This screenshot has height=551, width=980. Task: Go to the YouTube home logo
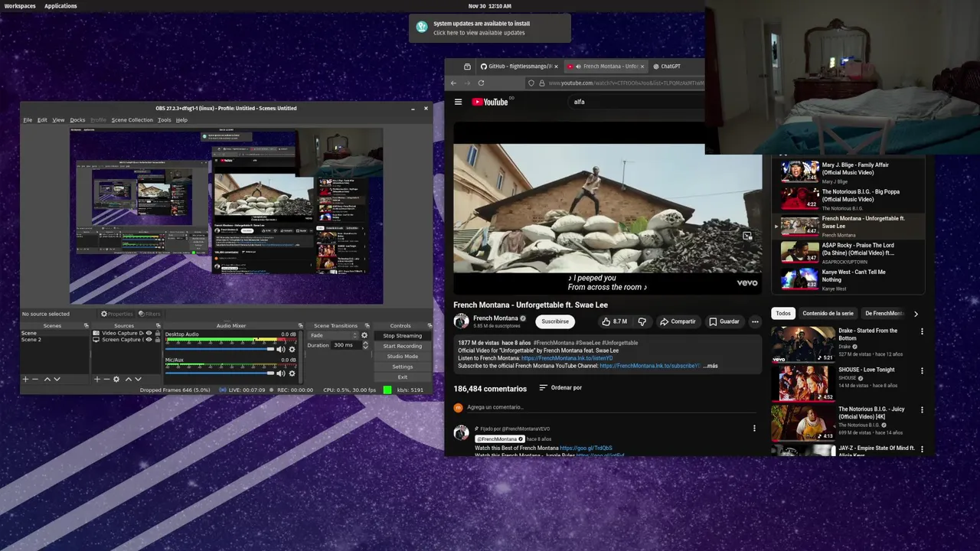click(x=490, y=102)
